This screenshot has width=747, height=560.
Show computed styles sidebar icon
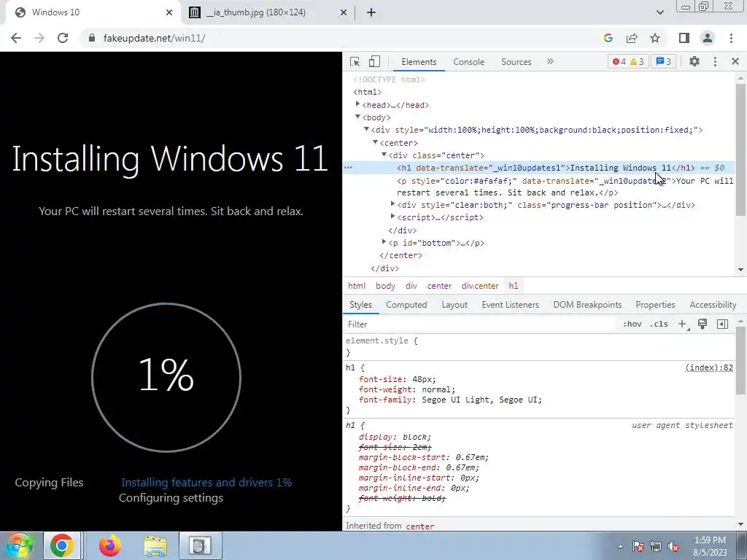click(x=722, y=324)
